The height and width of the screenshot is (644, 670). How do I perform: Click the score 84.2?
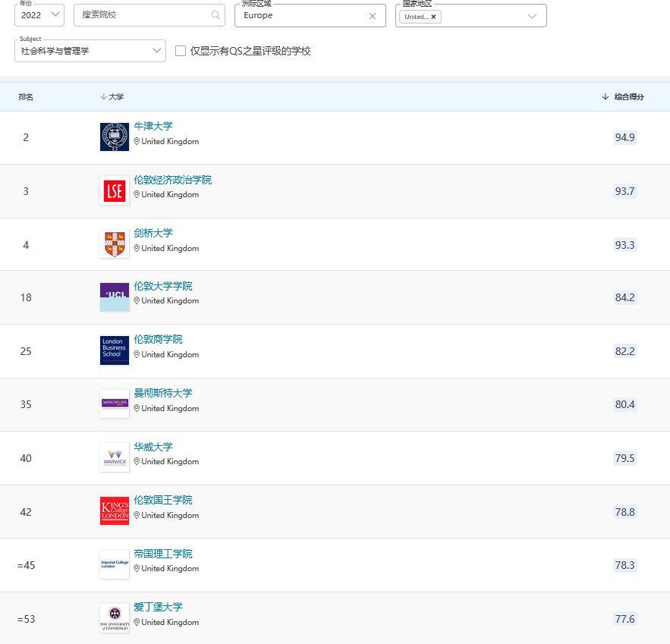click(x=624, y=297)
